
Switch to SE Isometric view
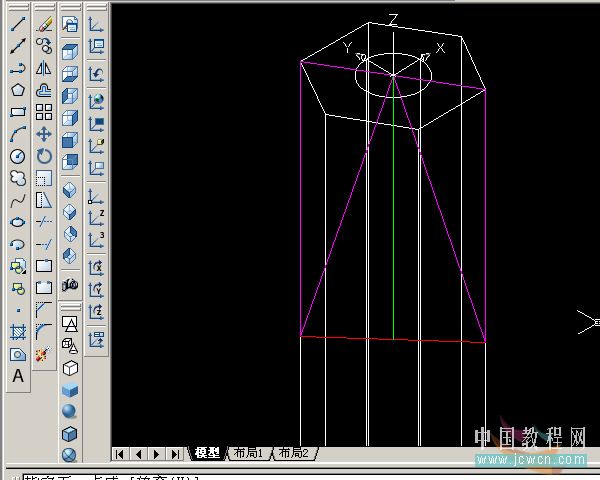pyautogui.click(x=70, y=212)
